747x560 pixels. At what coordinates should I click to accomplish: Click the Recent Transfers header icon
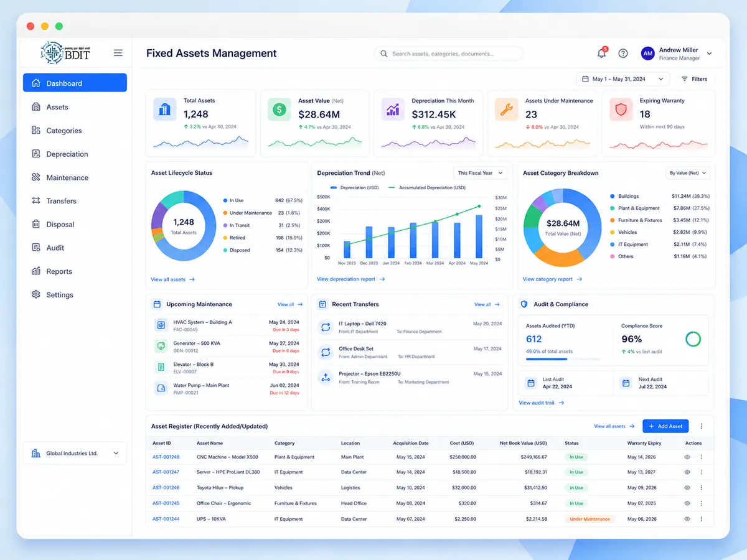322,304
